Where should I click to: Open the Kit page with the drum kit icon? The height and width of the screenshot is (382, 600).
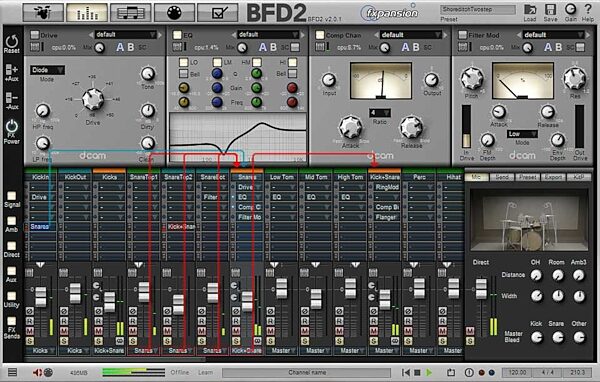click(43, 12)
